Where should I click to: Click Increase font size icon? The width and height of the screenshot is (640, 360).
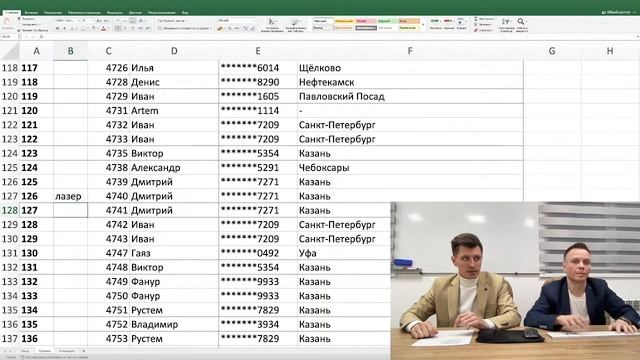[99, 20]
